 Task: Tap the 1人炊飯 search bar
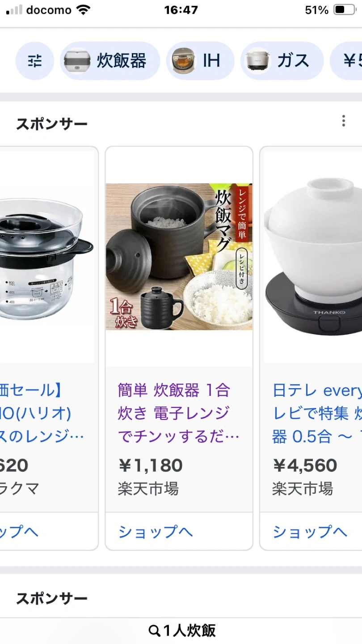pos(181,631)
